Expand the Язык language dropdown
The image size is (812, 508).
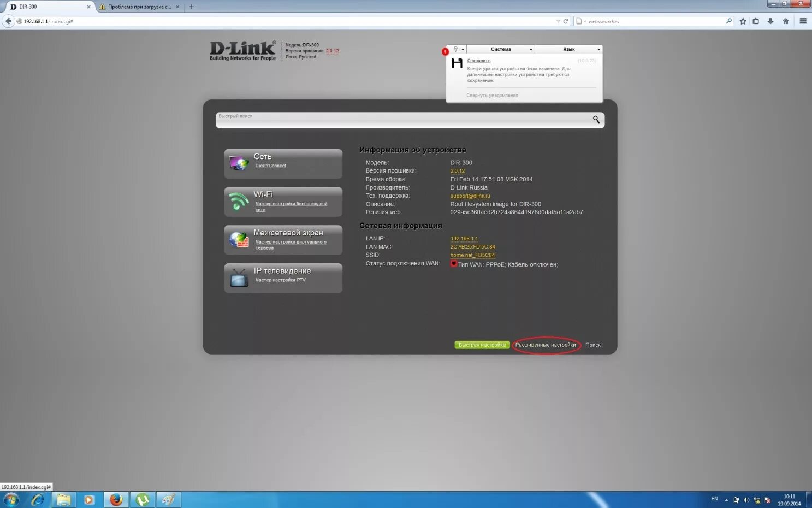[x=569, y=49]
